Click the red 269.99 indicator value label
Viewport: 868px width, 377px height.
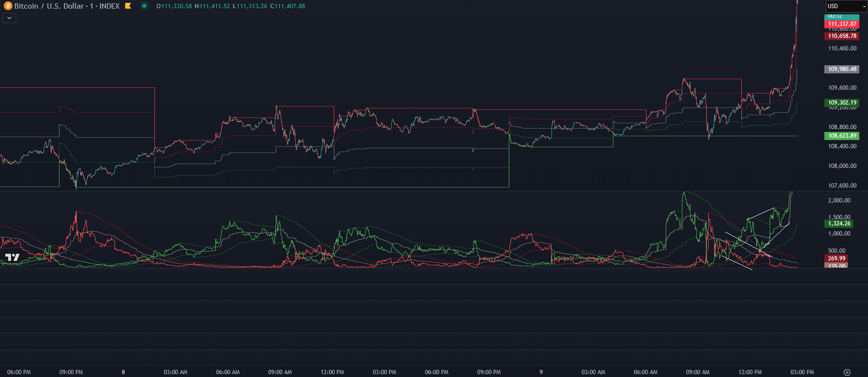point(836,259)
